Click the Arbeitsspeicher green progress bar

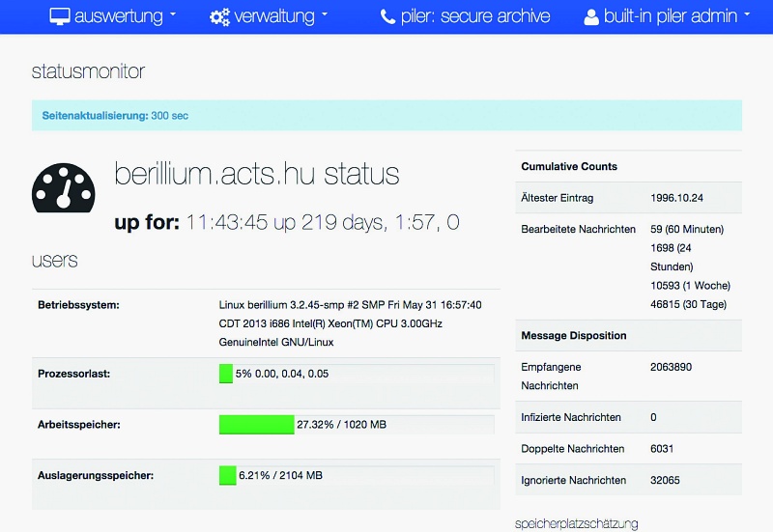(x=257, y=425)
